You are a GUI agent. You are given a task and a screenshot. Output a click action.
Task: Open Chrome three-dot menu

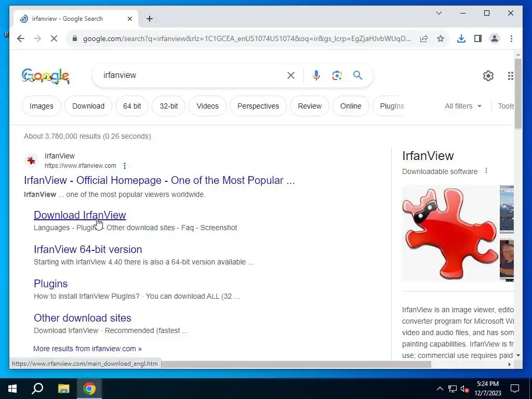[x=511, y=38]
